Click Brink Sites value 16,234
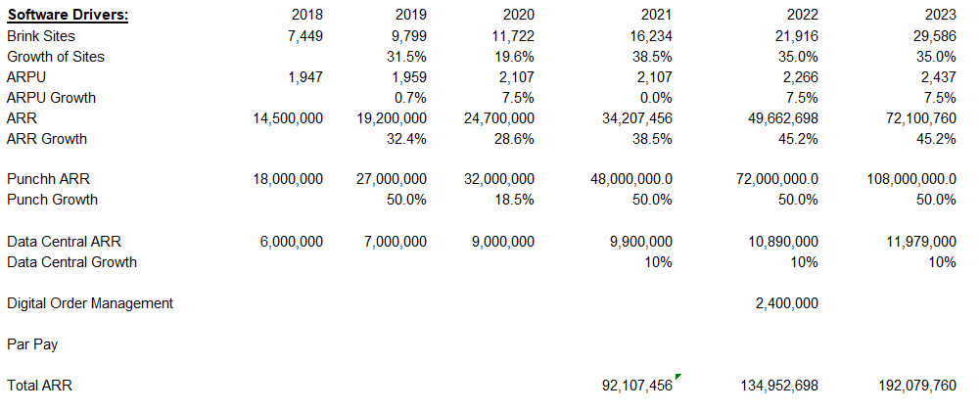The width and height of the screenshot is (980, 411). pyautogui.click(x=652, y=35)
